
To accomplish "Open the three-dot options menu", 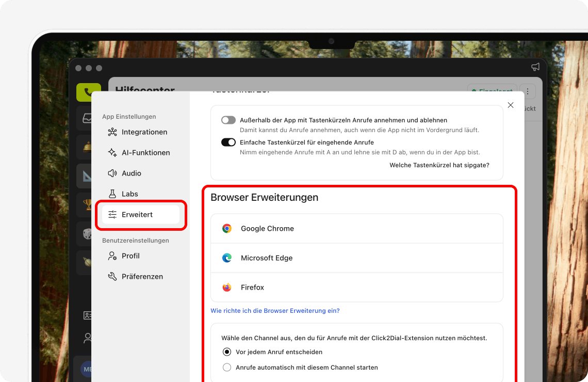I will pyautogui.click(x=527, y=91).
